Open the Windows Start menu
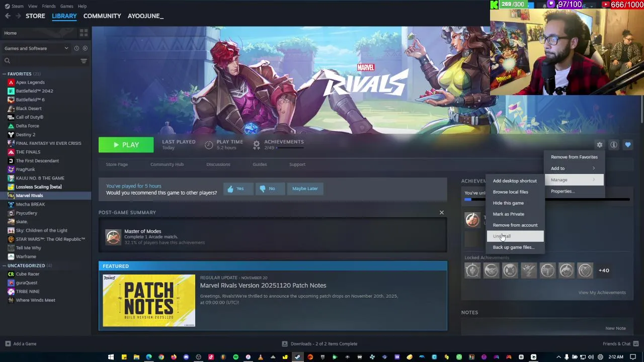 111,357
